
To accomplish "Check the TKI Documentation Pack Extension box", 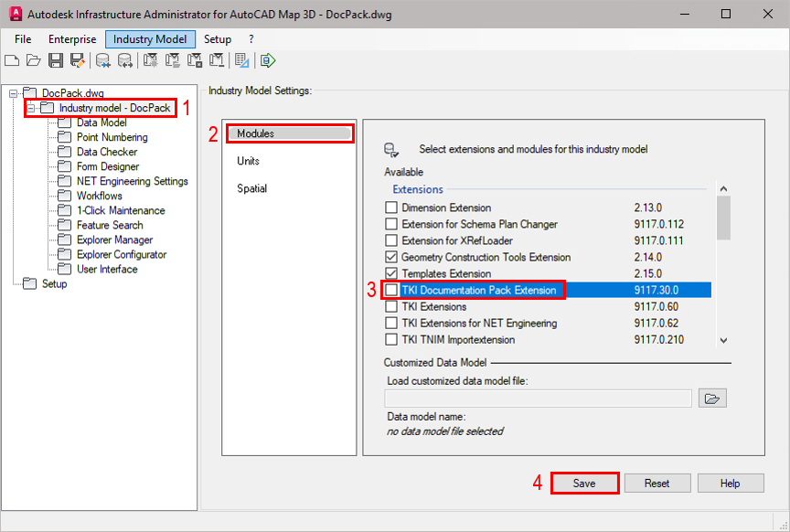I will pos(391,290).
